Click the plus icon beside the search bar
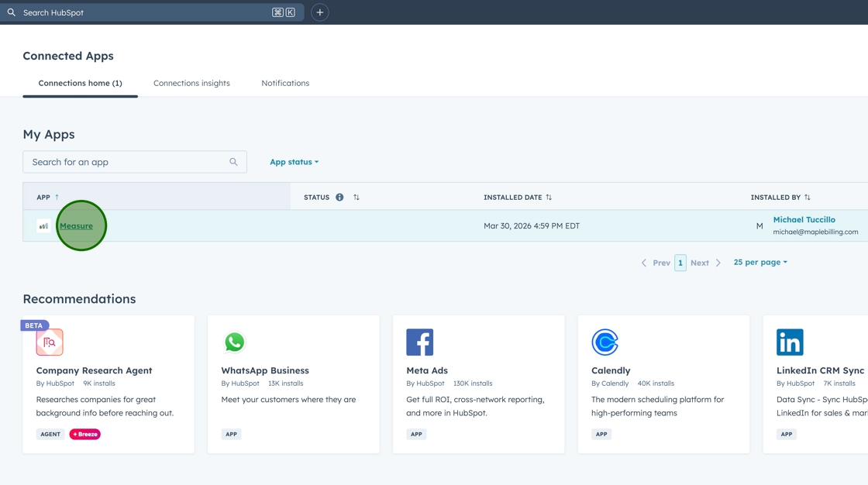The height and width of the screenshot is (485, 868). coord(319,12)
